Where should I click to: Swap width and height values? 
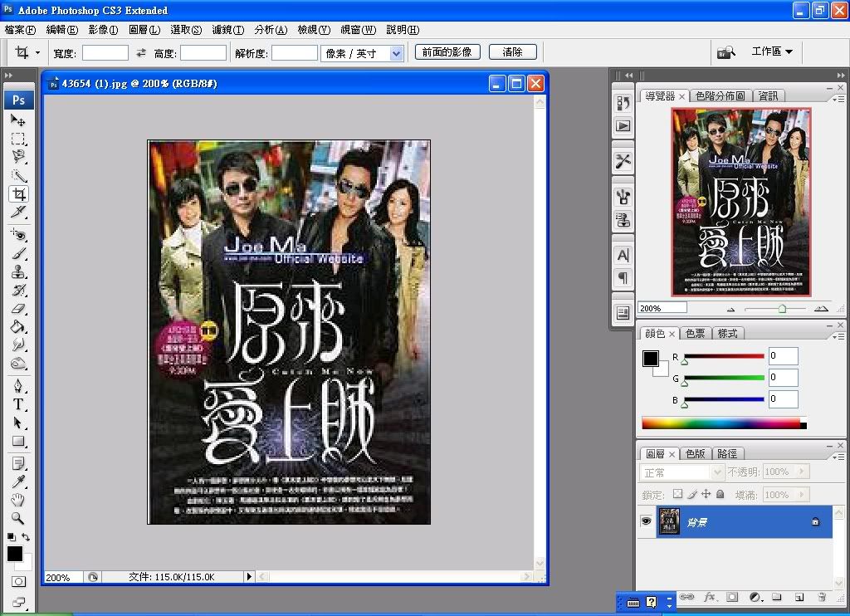141,52
